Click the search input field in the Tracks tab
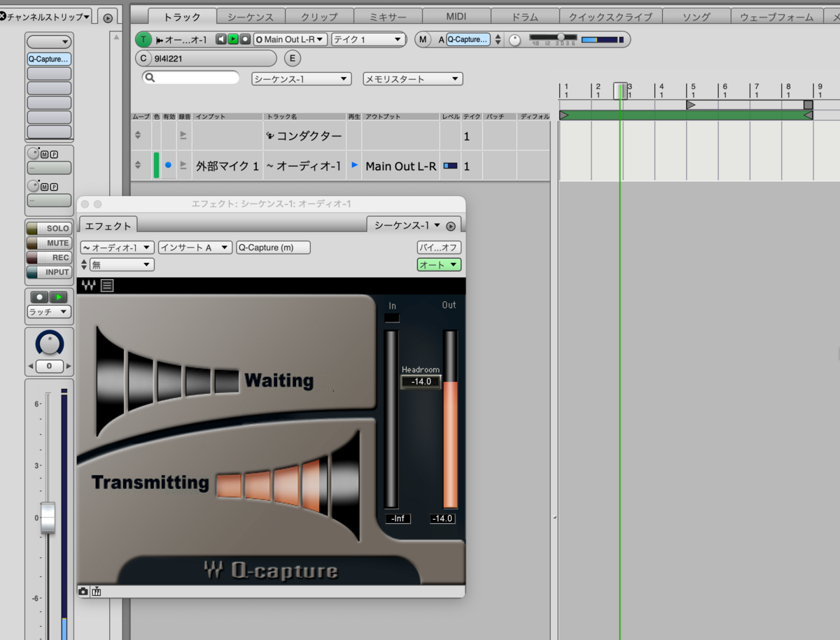Image resolution: width=840 pixels, height=640 pixels. (x=190, y=78)
